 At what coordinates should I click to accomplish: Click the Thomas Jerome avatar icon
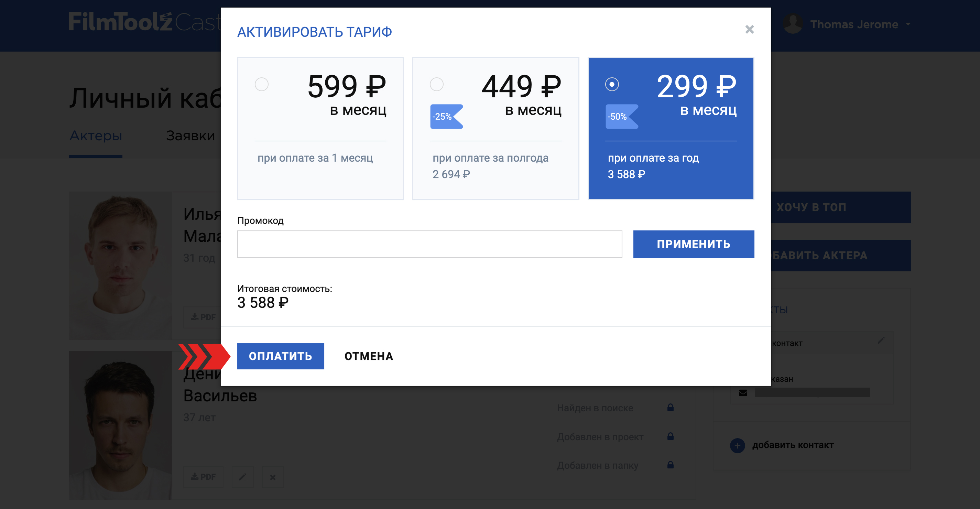point(793,24)
